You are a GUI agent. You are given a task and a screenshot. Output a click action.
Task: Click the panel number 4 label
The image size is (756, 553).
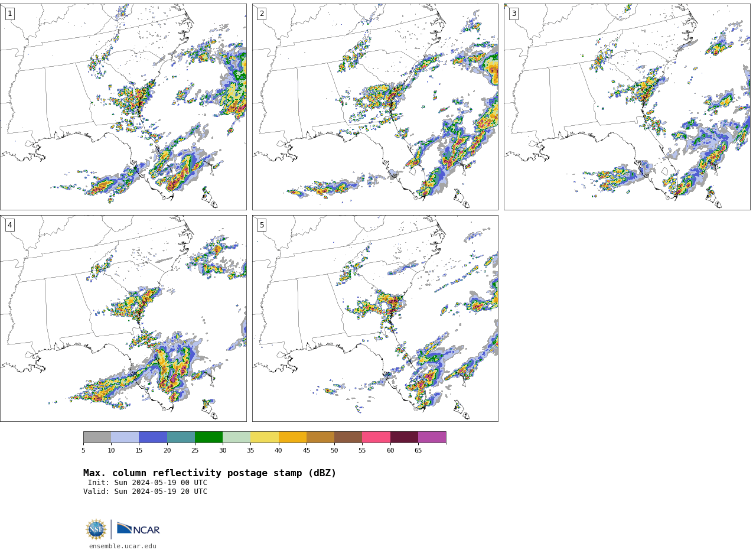(9, 225)
